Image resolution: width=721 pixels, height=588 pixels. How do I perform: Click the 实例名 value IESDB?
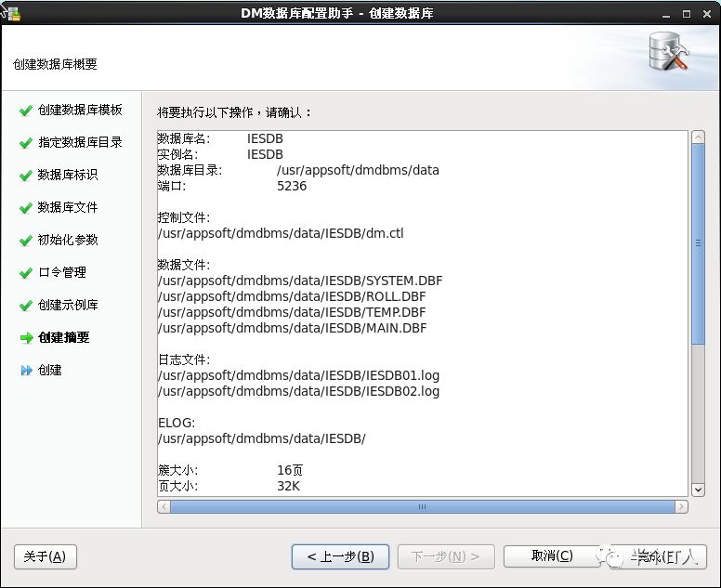(265, 154)
